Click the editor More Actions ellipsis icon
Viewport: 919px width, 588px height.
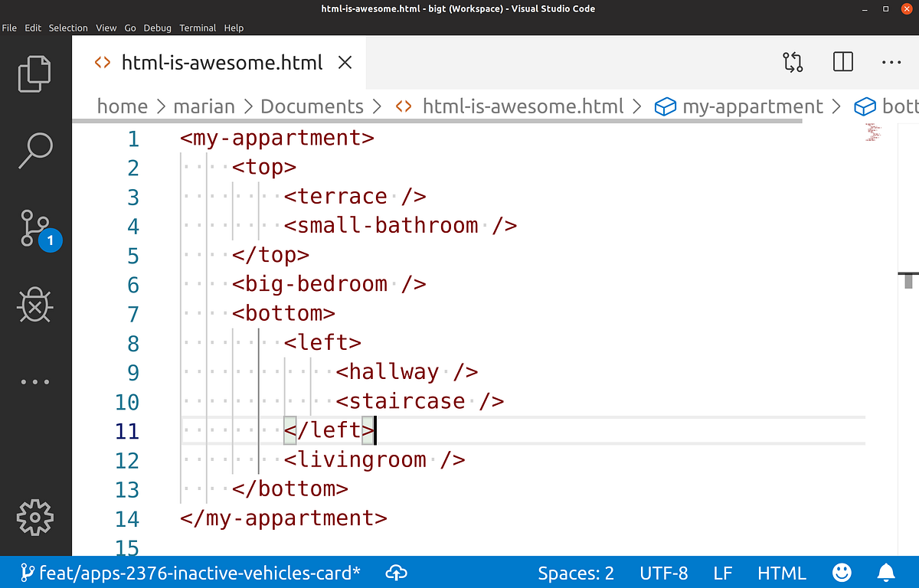click(891, 62)
